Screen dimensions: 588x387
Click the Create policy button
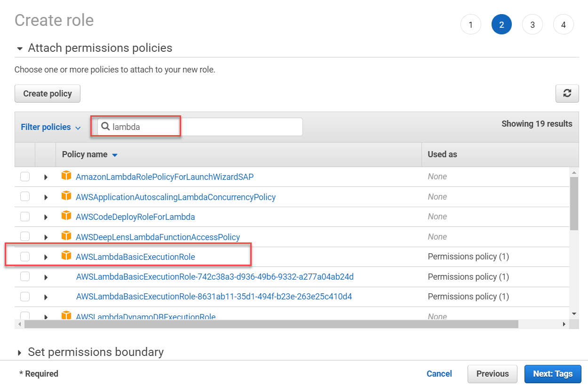[x=47, y=93]
